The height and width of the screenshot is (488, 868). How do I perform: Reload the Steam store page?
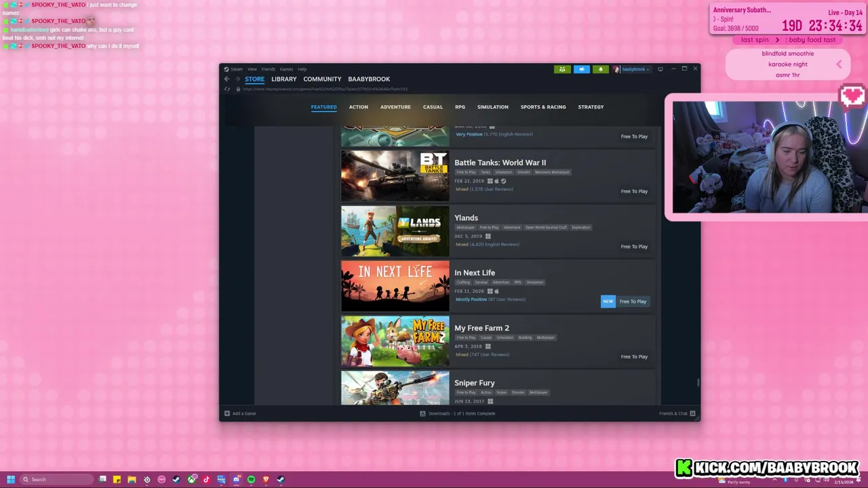227,89
